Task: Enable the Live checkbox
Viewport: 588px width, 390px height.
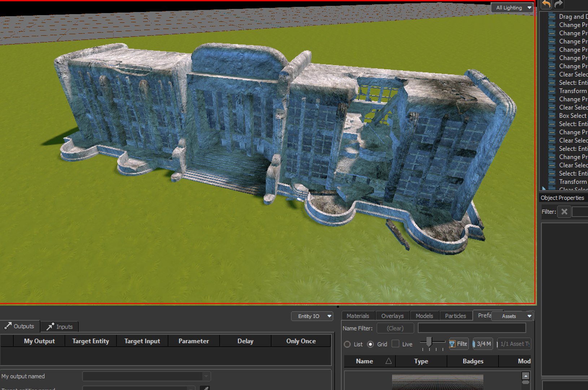Action: pyautogui.click(x=396, y=344)
